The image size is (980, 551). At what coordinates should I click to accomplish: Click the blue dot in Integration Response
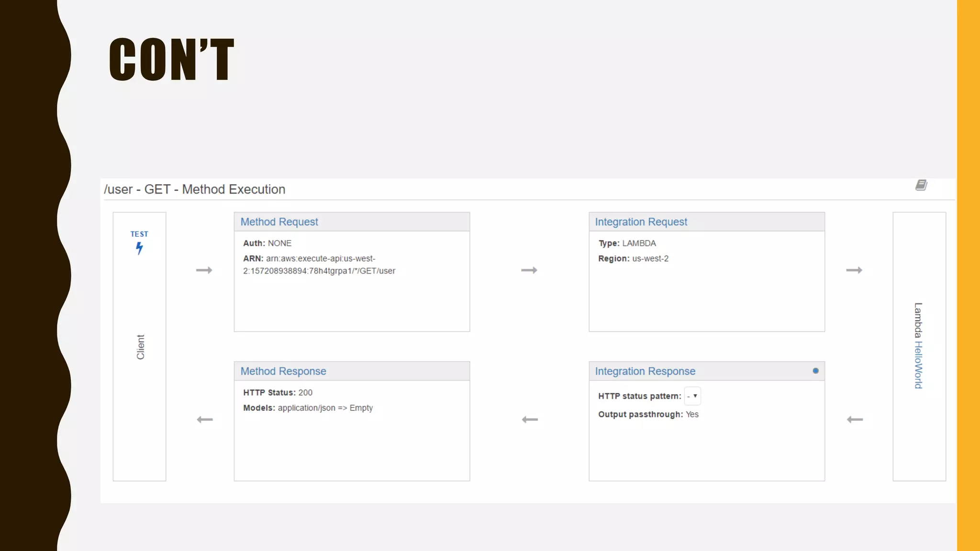click(815, 371)
